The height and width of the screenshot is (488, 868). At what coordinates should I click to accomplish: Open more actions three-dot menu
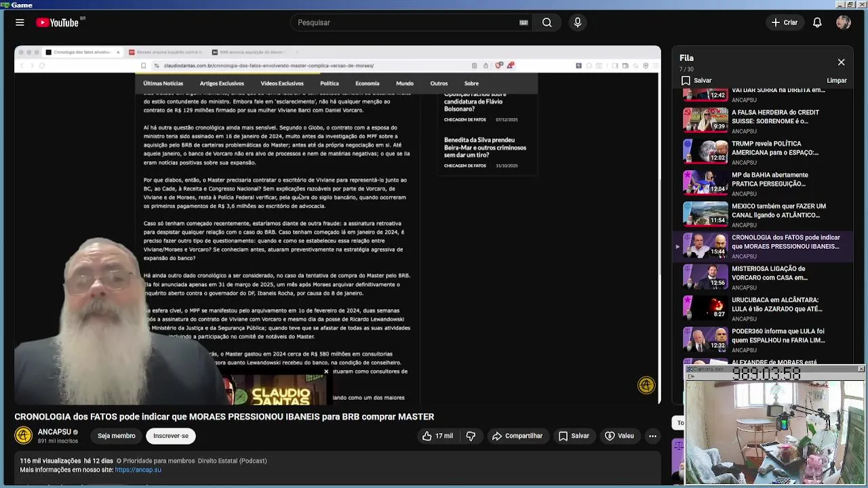click(652, 436)
